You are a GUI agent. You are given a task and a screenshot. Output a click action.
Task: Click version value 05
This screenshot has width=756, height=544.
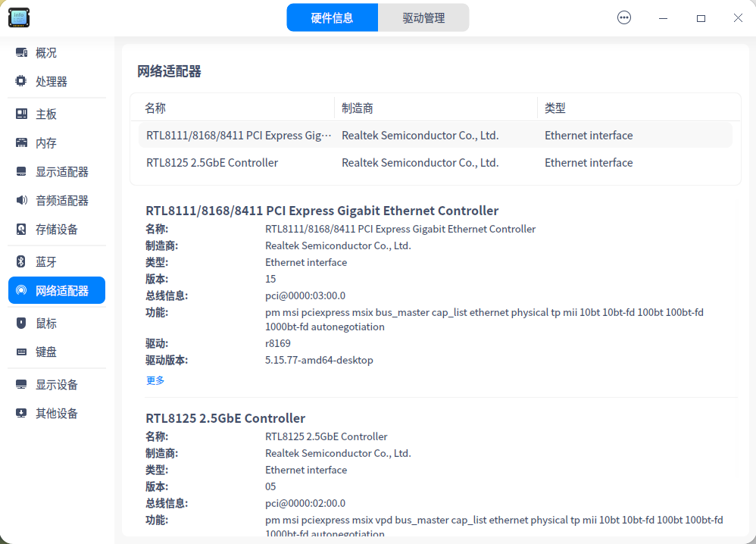[x=270, y=486]
